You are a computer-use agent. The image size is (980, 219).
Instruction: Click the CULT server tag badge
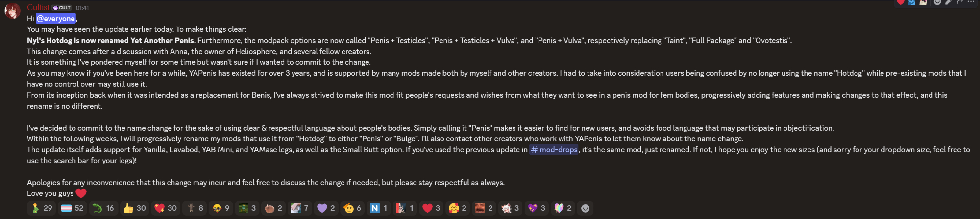[x=62, y=8]
